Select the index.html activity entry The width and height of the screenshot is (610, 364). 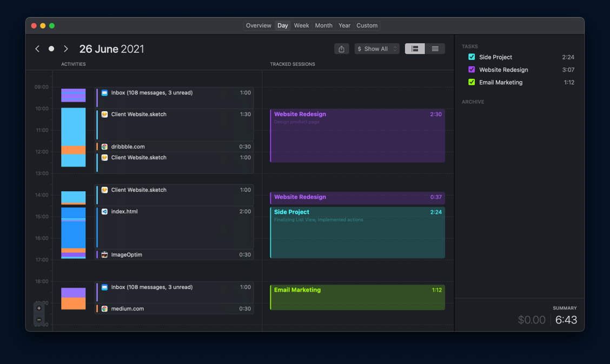pos(174,227)
